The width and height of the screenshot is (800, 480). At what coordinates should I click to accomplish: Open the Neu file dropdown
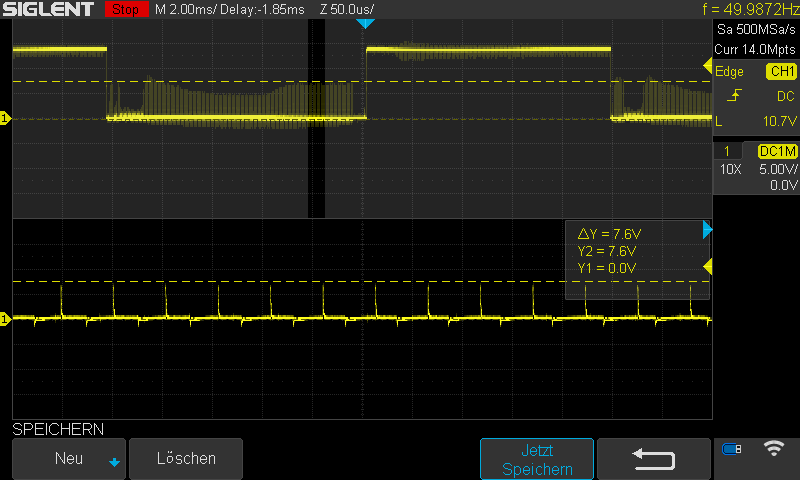point(69,459)
